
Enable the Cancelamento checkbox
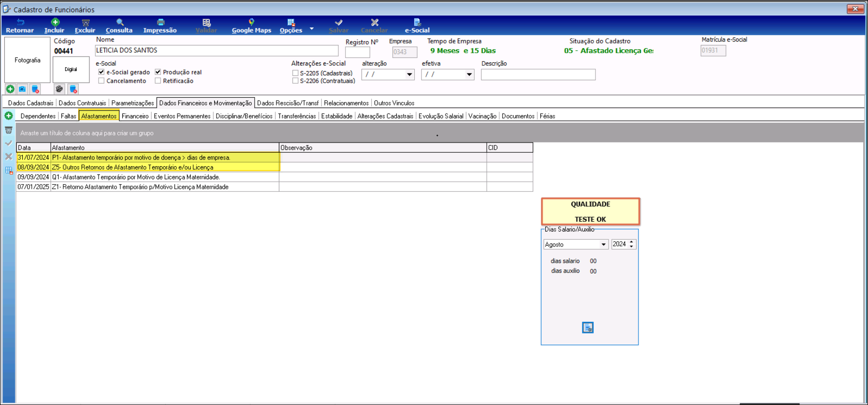101,81
